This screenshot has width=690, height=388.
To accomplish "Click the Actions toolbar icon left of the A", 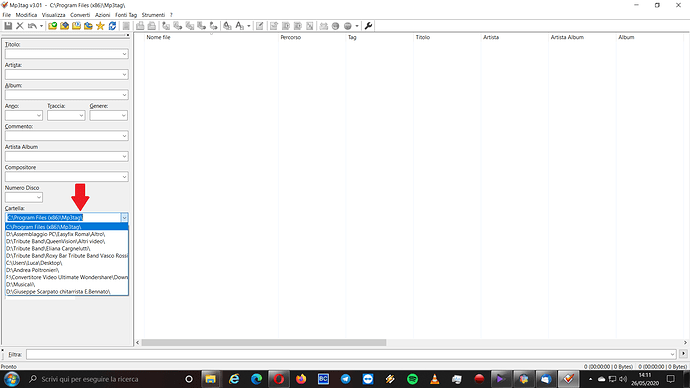I will 227,26.
